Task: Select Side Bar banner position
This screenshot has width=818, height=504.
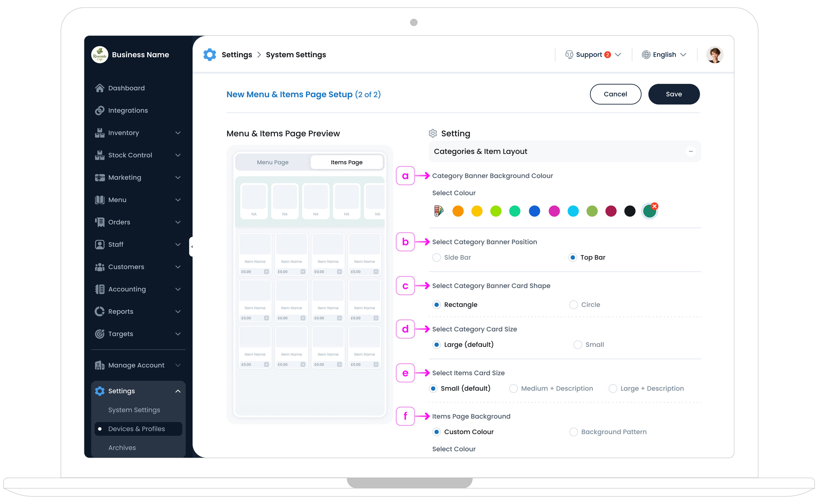Action: (x=437, y=257)
